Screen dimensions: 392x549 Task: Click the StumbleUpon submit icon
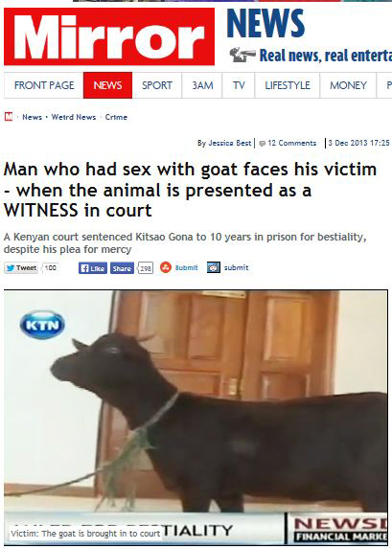point(166,267)
